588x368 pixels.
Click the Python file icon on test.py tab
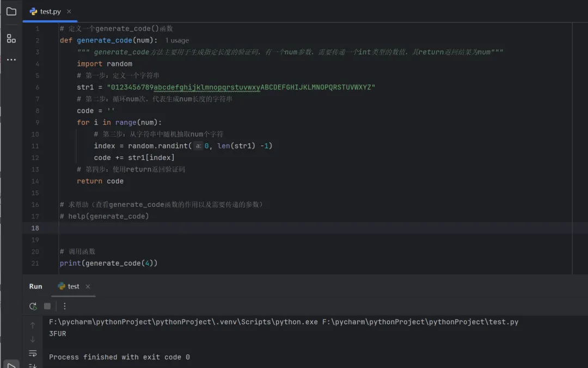(x=33, y=11)
